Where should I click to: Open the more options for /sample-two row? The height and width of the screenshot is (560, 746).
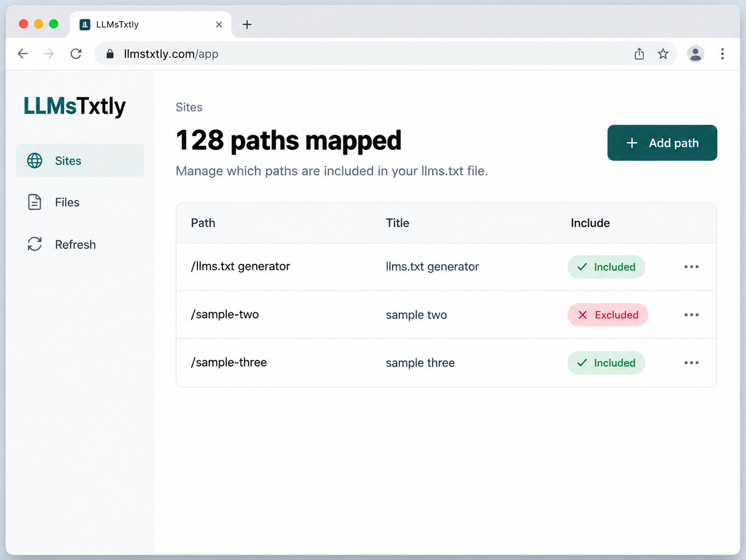pos(691,315)
